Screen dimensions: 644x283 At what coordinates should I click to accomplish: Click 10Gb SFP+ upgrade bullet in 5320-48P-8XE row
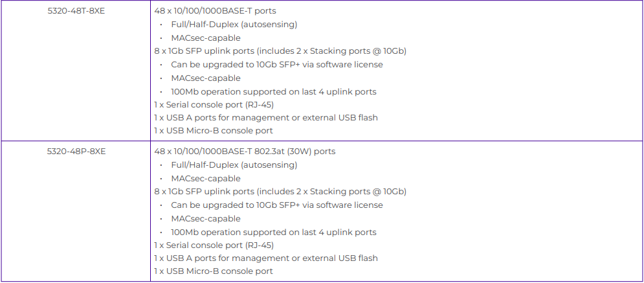coord(276,205)
